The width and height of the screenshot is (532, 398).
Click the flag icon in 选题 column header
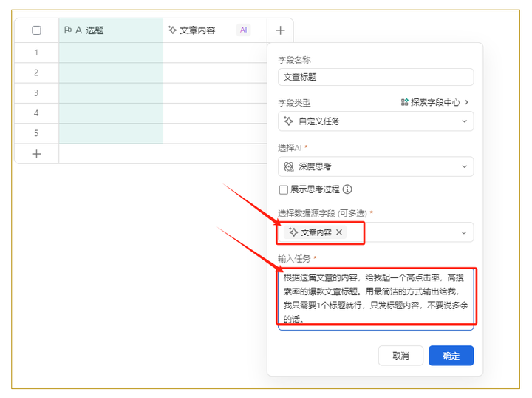68,30
